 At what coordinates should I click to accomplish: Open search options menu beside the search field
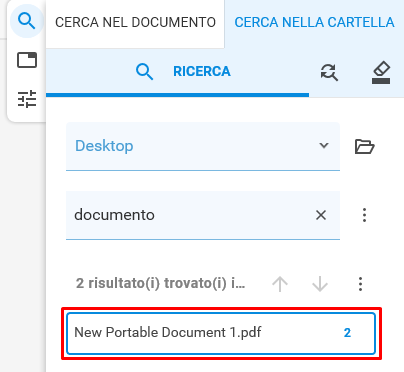[x=364, y=215]
